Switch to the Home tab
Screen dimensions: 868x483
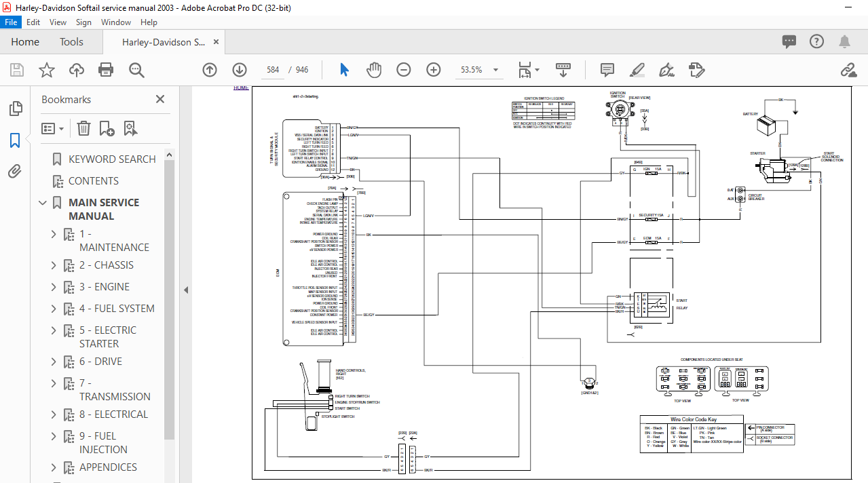point(25,42)
